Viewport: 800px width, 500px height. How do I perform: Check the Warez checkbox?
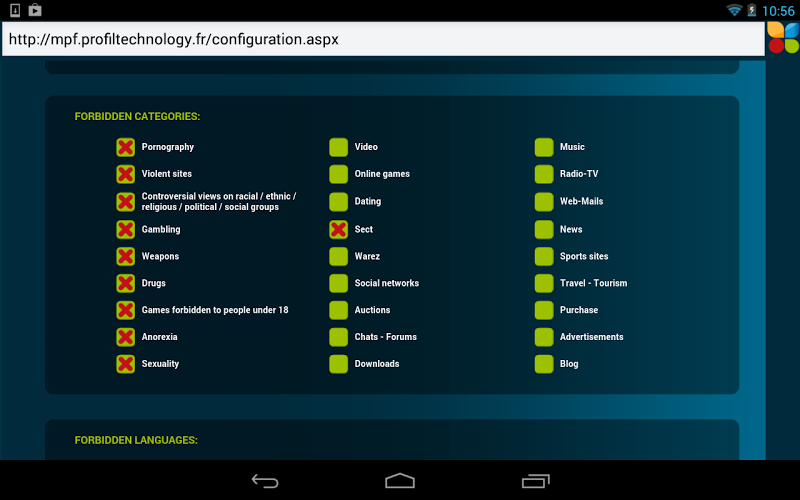click(x=338, y=256)
